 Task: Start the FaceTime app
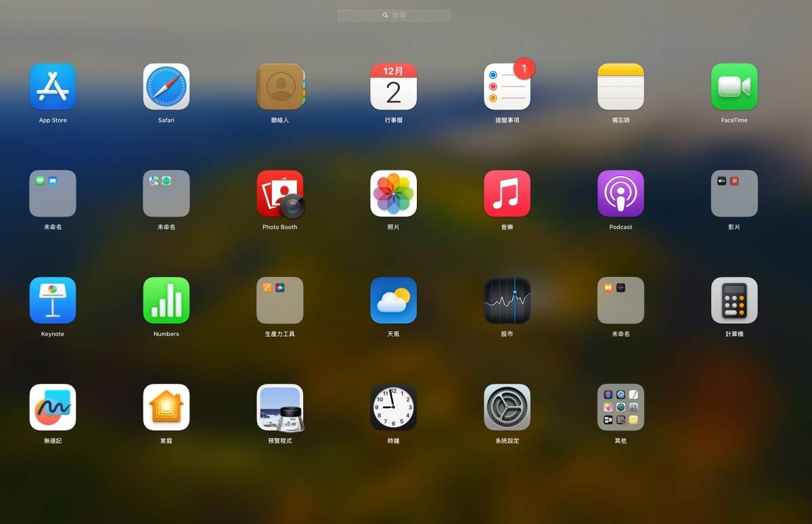click(x=734, y=87)
